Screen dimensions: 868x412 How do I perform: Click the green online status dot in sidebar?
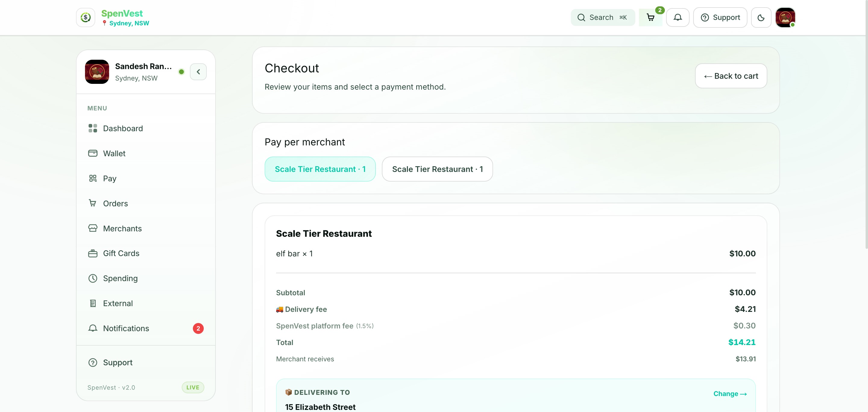point(181,72)
